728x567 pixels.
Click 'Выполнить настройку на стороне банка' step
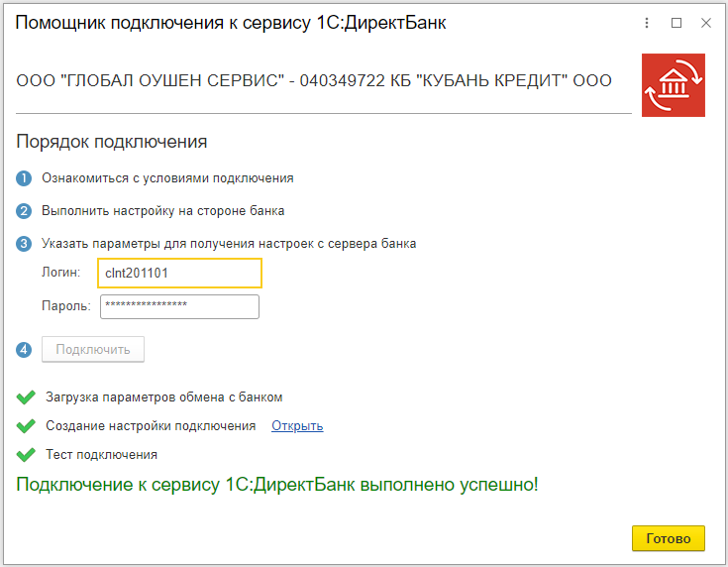pos(163,211)
